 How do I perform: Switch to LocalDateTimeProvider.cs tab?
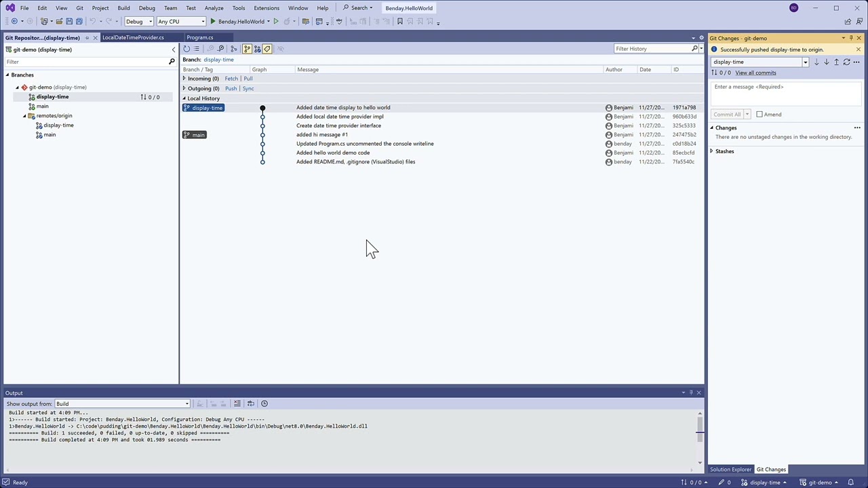(x=133, y=38)
